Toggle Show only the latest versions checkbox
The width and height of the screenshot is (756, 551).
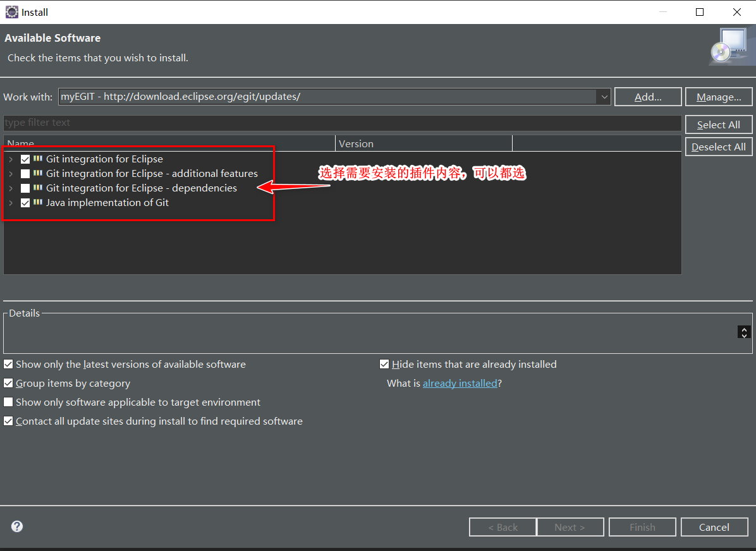(8, 364)
